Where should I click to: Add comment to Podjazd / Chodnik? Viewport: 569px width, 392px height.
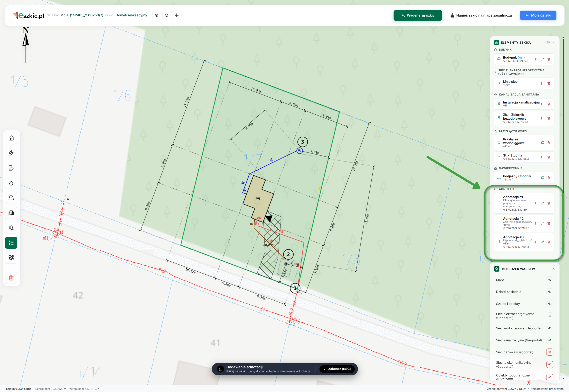pyautogui.click(x=543, y=178)
